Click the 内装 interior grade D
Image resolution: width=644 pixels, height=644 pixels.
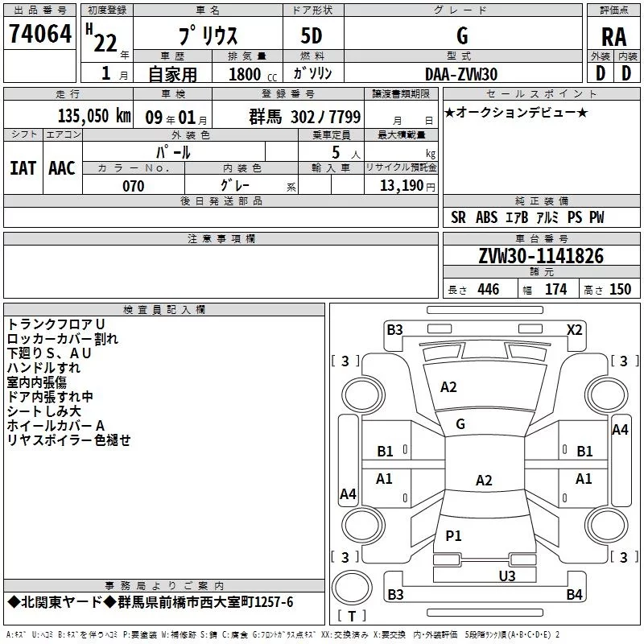click(x=626, y=73)
